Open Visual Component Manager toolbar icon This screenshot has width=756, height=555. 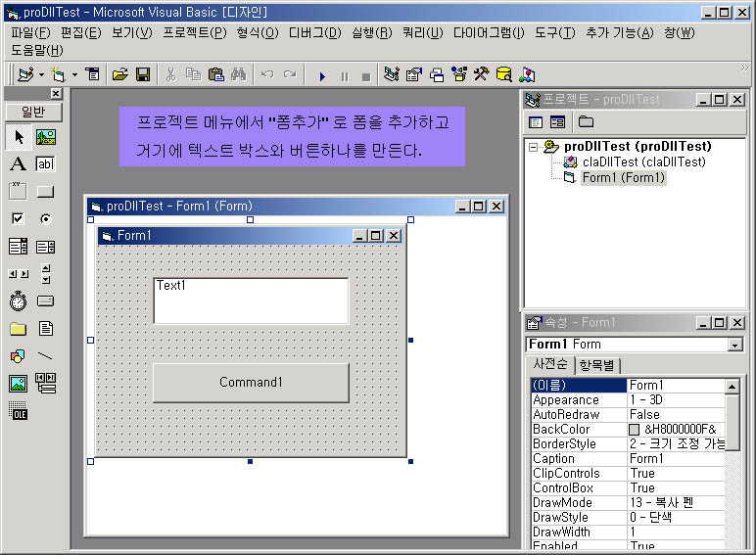pyautogui.click(x=527, y=74)
